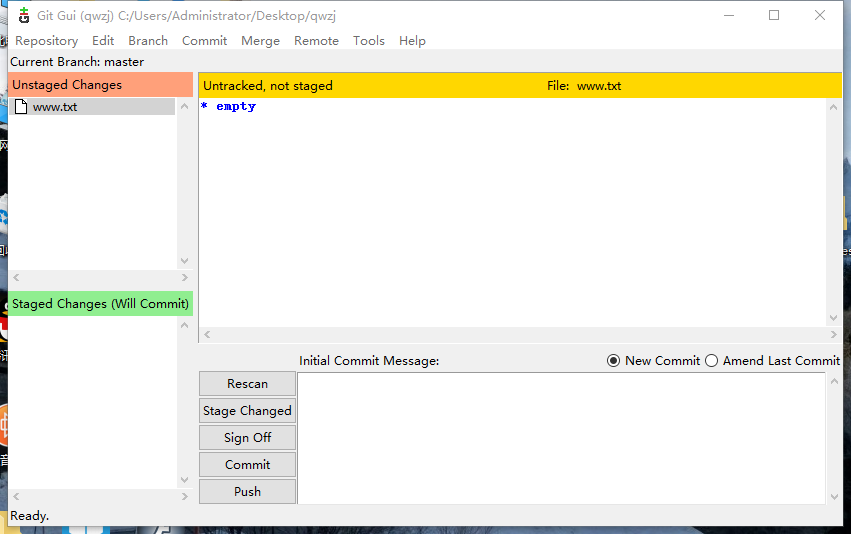Click the Git Gui title bar icon
851x534 pixels.
(24, 16)
